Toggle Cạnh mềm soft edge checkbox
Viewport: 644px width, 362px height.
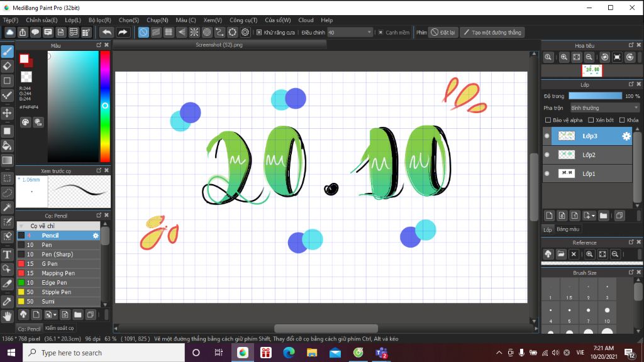click(380, 33)
